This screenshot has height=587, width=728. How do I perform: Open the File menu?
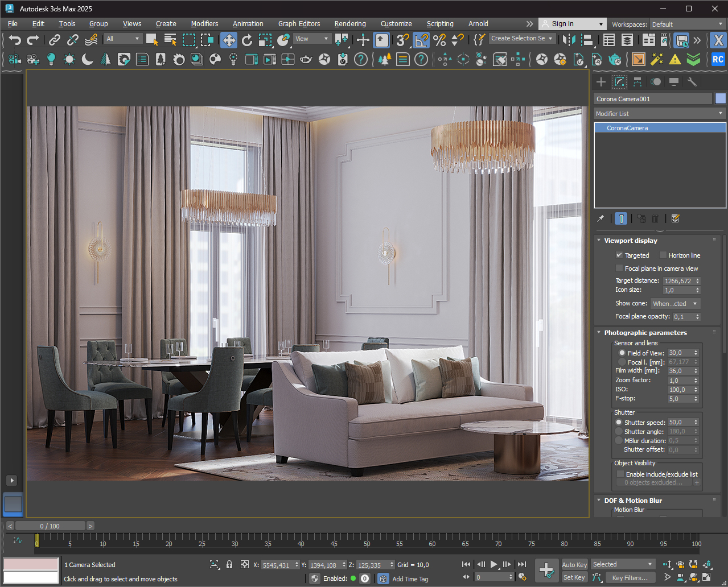[x=13, y=24]
